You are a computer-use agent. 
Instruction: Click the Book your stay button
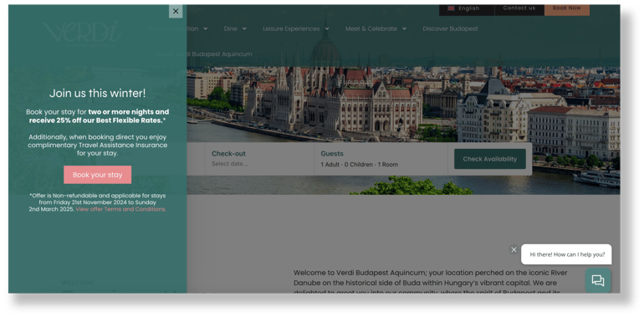pyautogui.click(x=97, y=175)
